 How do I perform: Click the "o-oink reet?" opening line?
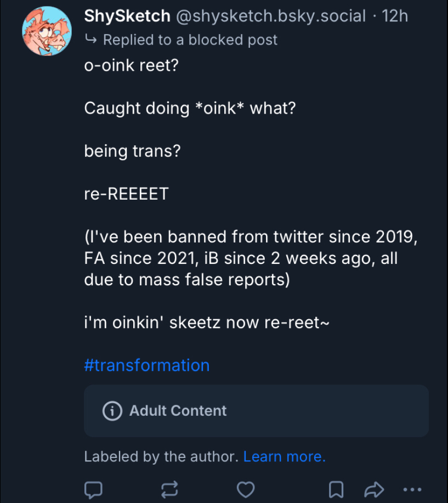[132, 65]
